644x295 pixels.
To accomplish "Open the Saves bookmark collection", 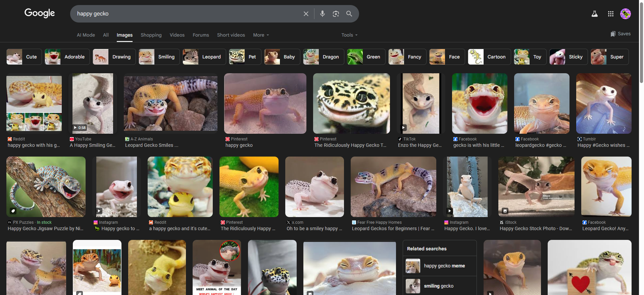I will pos(620,34).
